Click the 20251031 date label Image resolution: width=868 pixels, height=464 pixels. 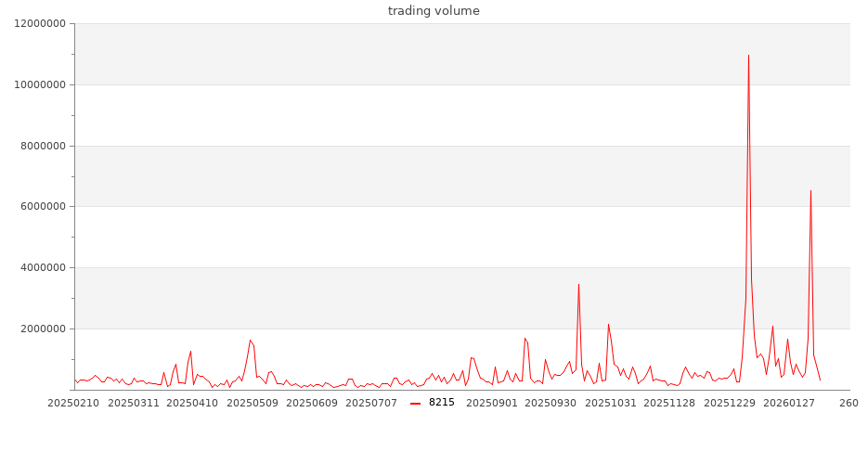click(x=612, y=403)
